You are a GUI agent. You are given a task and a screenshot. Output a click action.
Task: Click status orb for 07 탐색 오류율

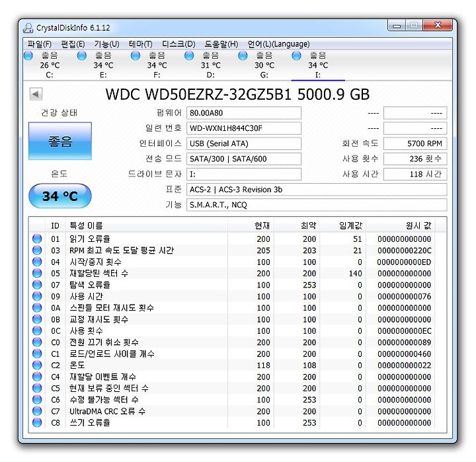37,285
